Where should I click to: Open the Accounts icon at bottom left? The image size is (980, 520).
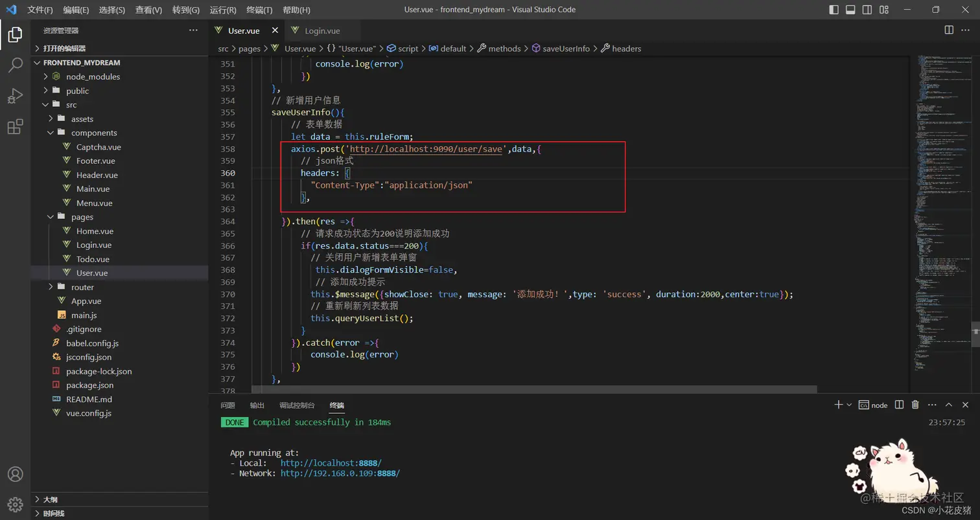point(15,473)
